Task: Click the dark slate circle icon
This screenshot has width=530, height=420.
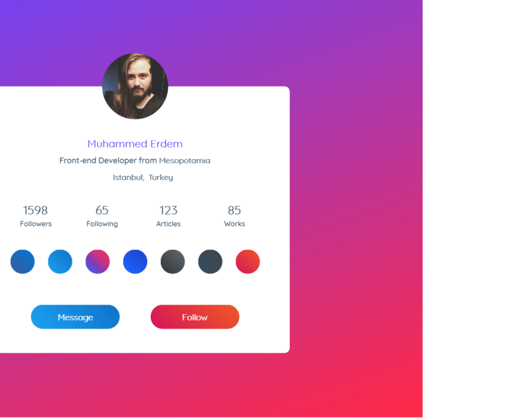Action: 210,262
